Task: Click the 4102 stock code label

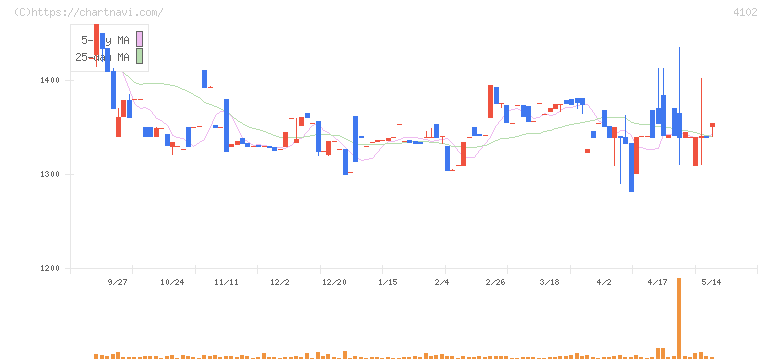Action: [745, 12]
